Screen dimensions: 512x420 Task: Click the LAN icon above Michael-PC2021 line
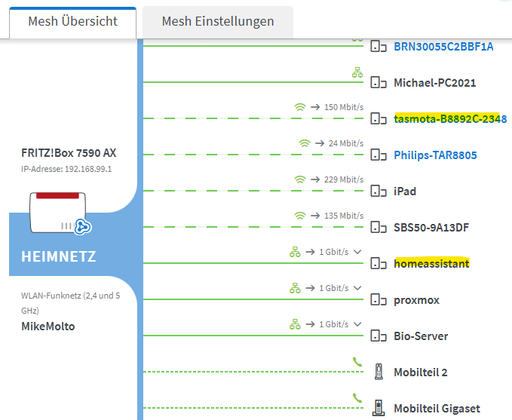(357, 72)
